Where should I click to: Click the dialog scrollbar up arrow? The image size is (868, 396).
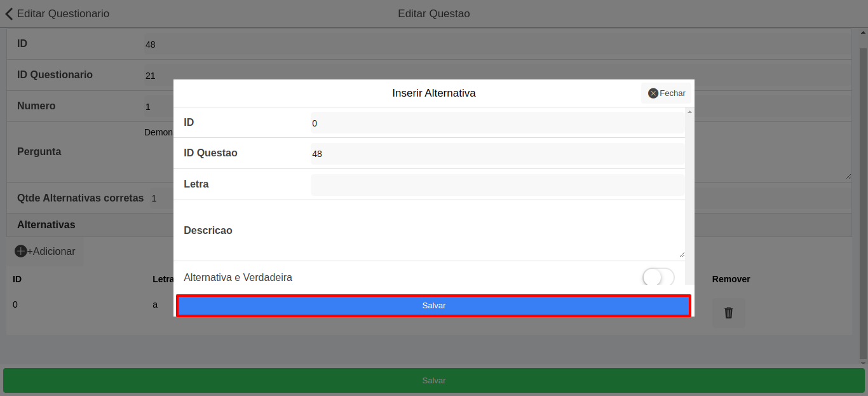coord(689,112)
